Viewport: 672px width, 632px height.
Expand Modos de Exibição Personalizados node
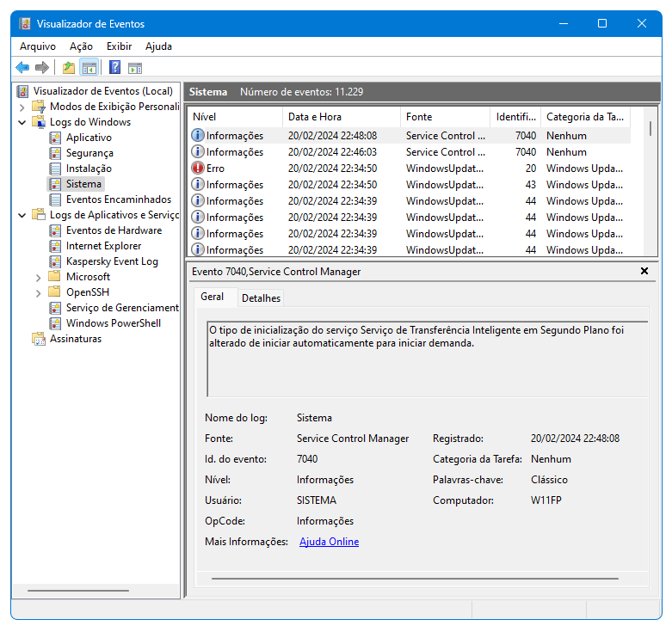point(22,107)
